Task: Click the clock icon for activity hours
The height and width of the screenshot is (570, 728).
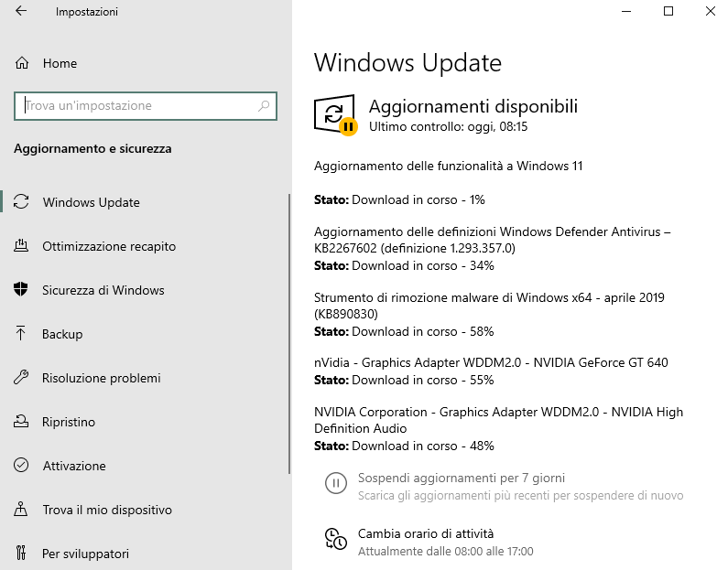Action: point(336,541)
